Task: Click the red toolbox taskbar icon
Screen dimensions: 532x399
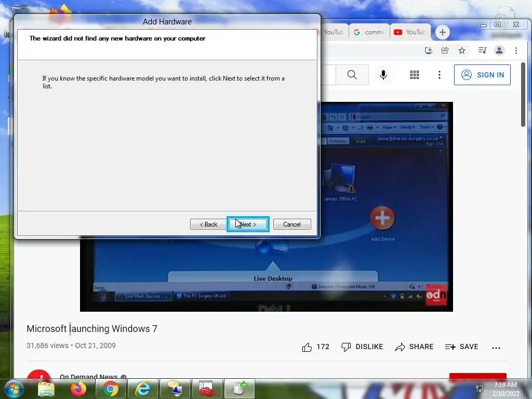Action: click(x=207, y=389)
